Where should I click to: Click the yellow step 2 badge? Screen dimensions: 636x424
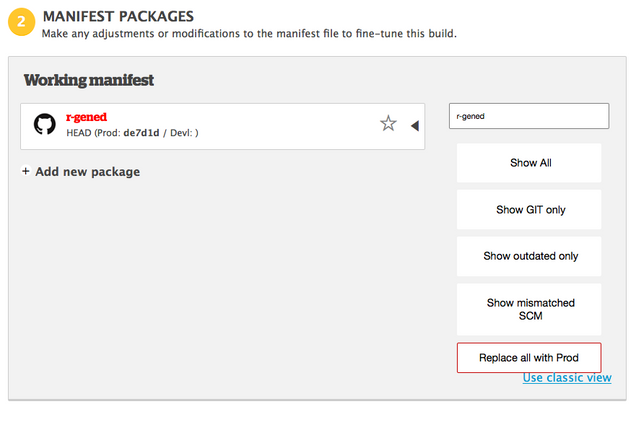point(21,22)
